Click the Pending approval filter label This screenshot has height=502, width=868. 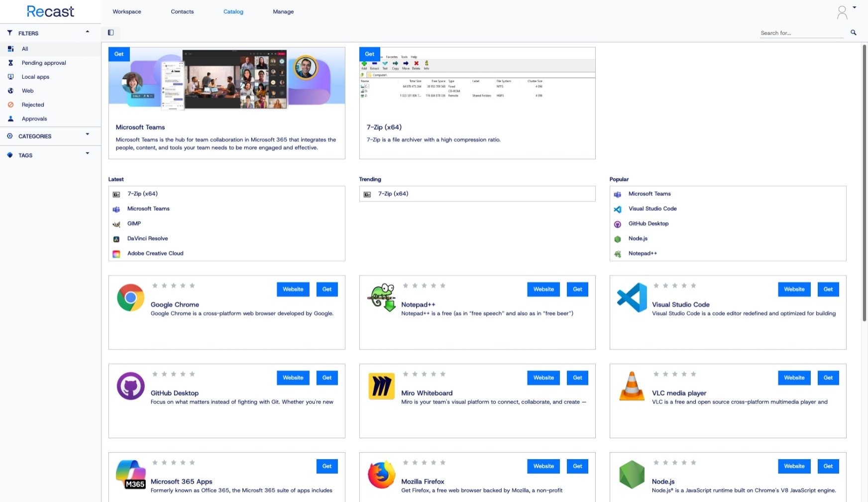(44, 63)
